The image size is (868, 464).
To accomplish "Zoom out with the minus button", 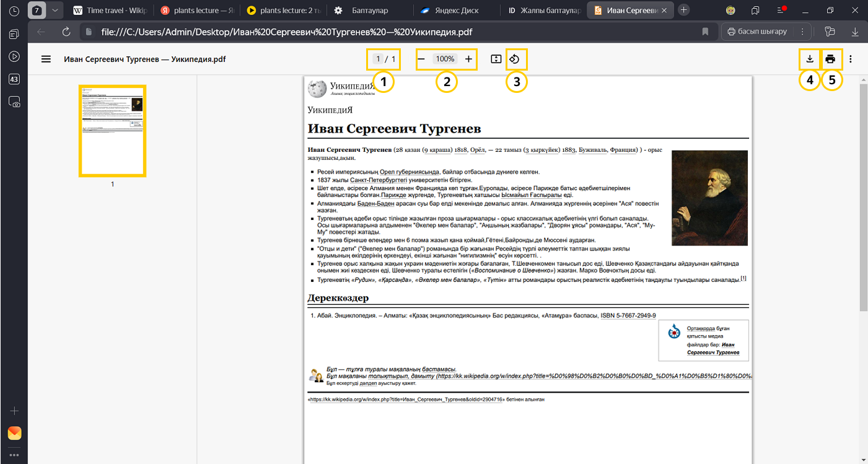I will 421,59.
